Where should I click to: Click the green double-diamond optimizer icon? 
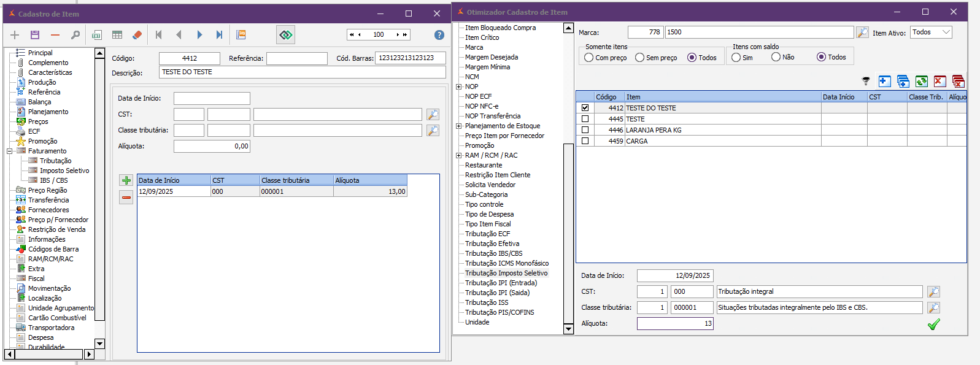tap(286, 35)
